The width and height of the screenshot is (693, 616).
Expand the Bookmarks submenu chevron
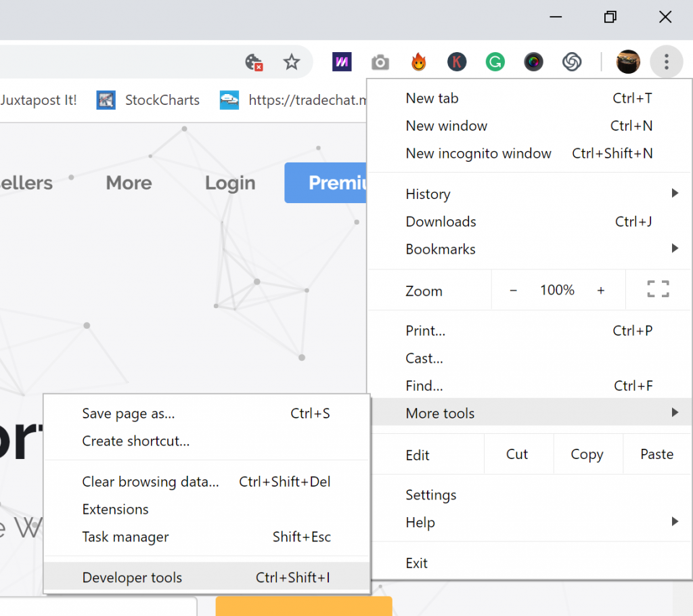tap(675, 248)
